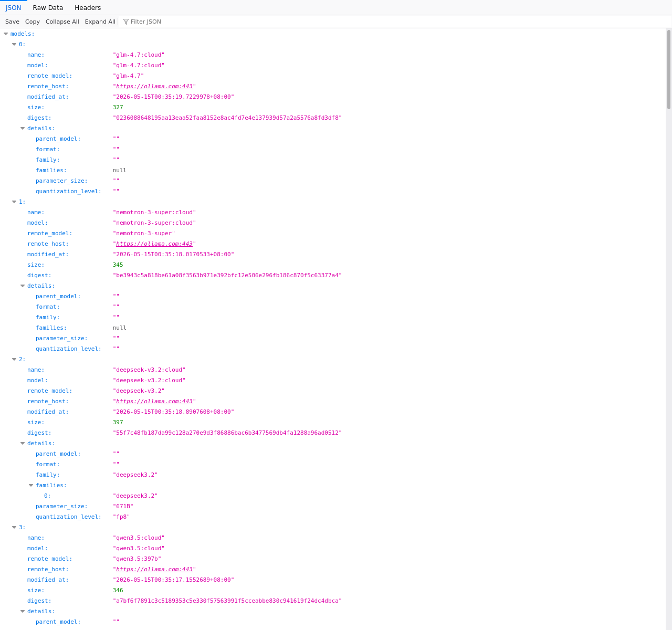Collapse array item 3 (qwen3.5)
672x630 pixels.
[14, 527]
